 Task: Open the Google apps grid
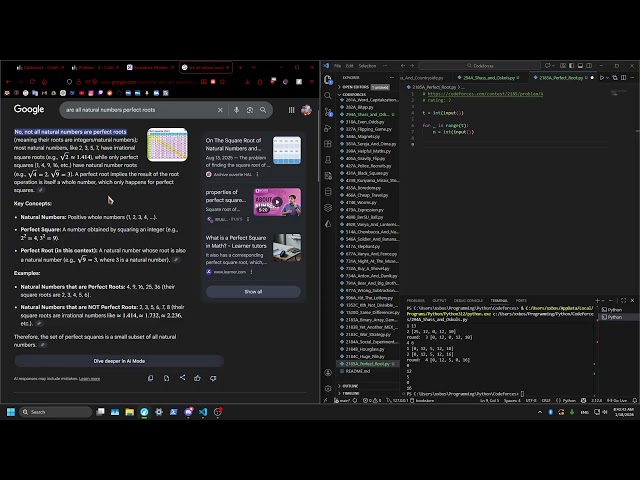pyautogui.click(x=291, y=110)
